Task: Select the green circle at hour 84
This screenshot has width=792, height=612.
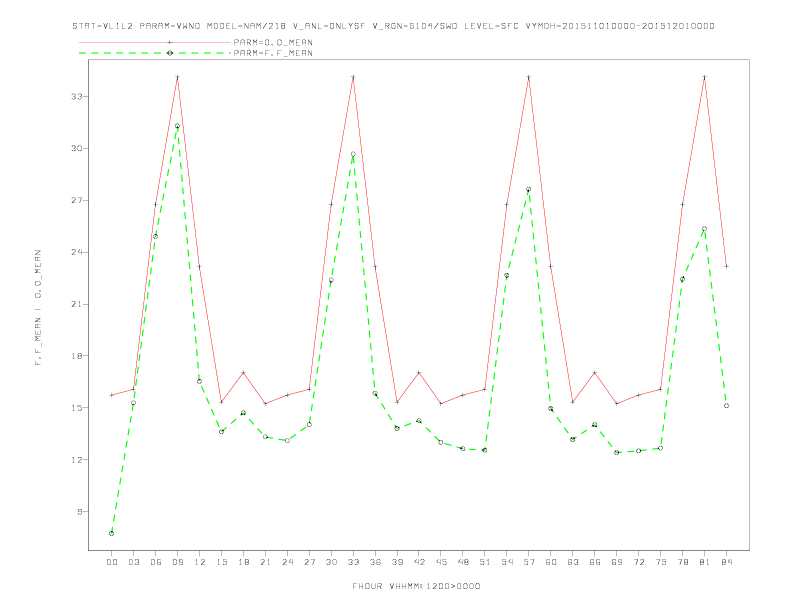Action: [726, 405]
